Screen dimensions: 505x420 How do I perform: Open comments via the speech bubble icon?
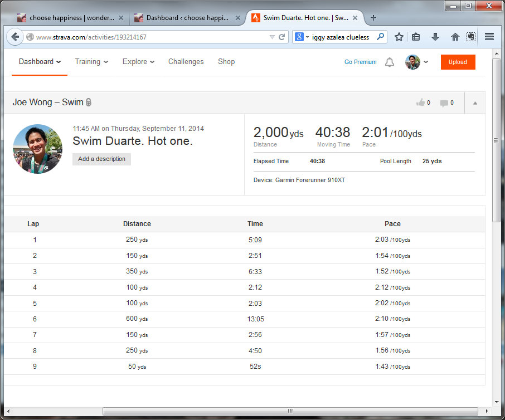pyautogui.click(x=444, y=103)
